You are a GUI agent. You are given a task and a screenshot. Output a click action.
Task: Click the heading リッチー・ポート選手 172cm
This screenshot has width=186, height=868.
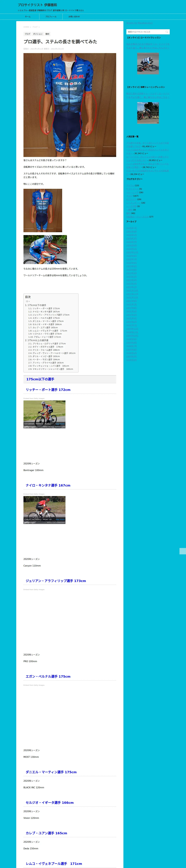click(x=48, y=390)
